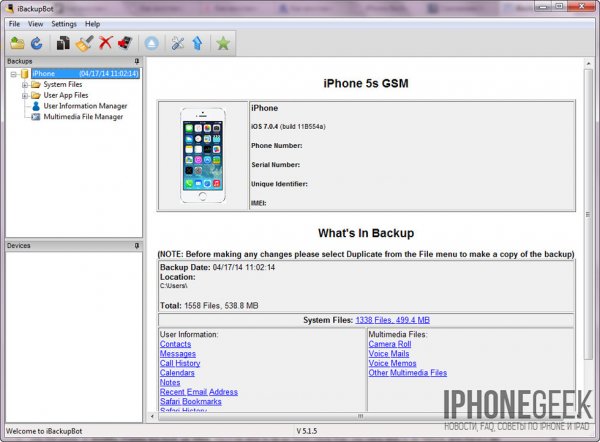This screenshot has width=600, height=442.
Task: Click the Total 1558 Files, 538.8 MB text
Action: click(209, 305)
